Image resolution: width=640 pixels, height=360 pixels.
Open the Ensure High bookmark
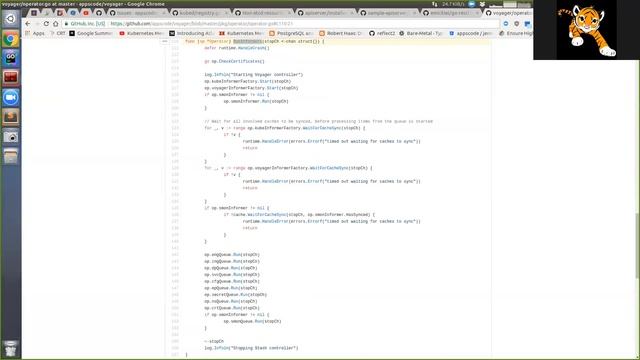coord(516,33)
